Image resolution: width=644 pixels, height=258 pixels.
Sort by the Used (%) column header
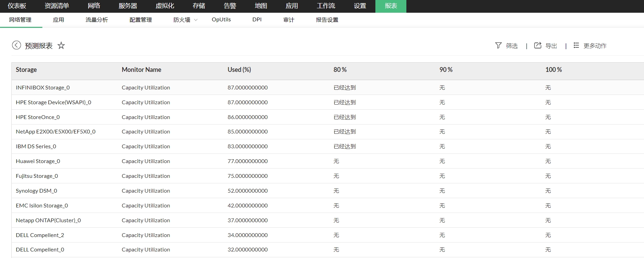[239, 70]
